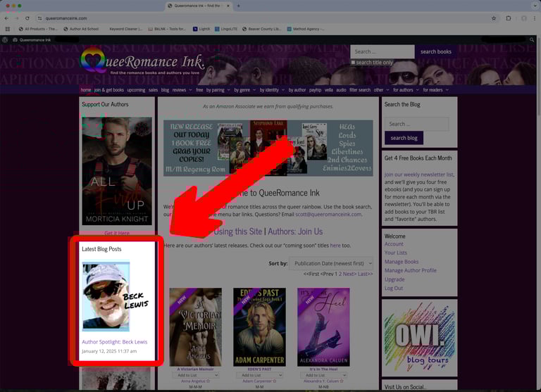Open the join & get books menu item
Image resolution: width=541 pixels, height=392 pixels.
pyautogui.click(x=109, y=90)
